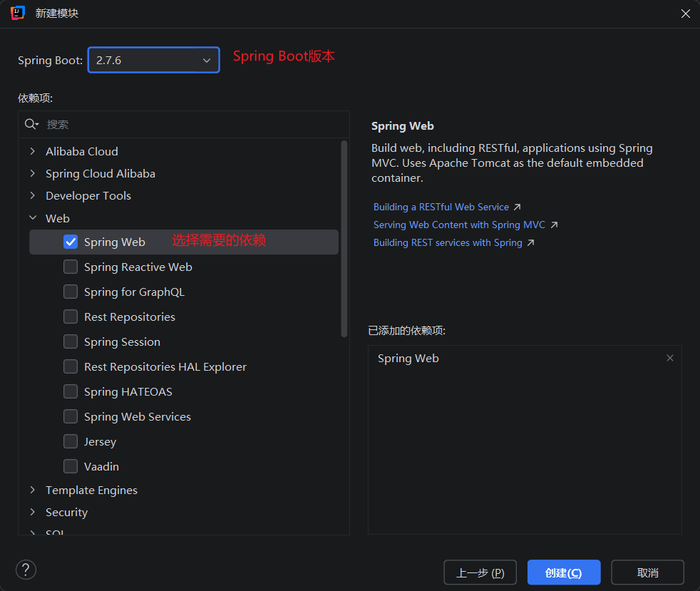Click the 创建 create button

click(x=564, y=572)
